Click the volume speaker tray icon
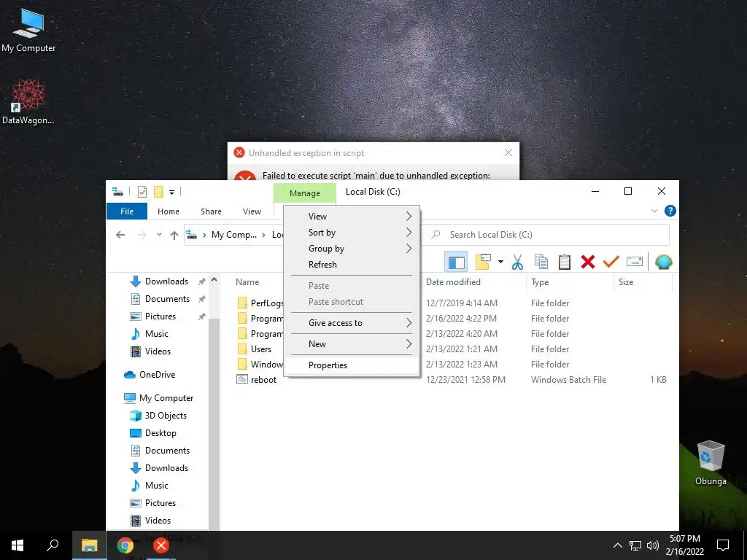This screenshot has width=747, height=560. pos(653,545)
